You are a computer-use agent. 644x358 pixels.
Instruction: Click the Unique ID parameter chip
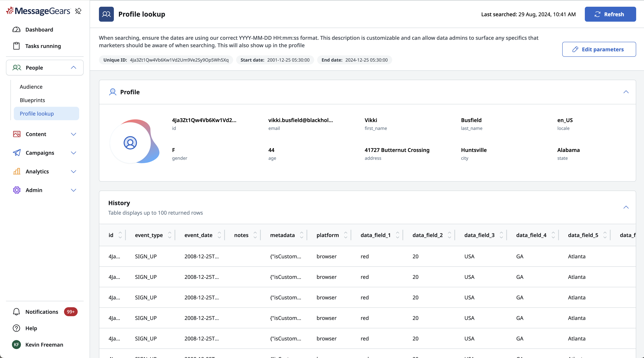click(166, 60)
